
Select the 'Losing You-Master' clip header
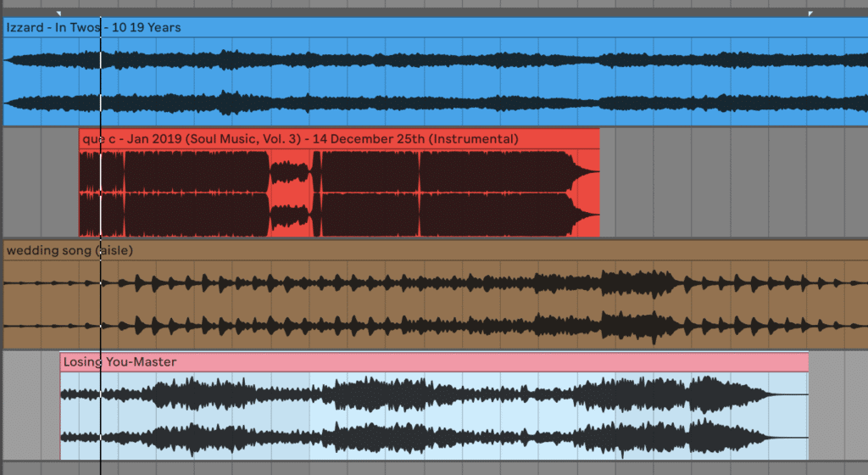point(434,362)
